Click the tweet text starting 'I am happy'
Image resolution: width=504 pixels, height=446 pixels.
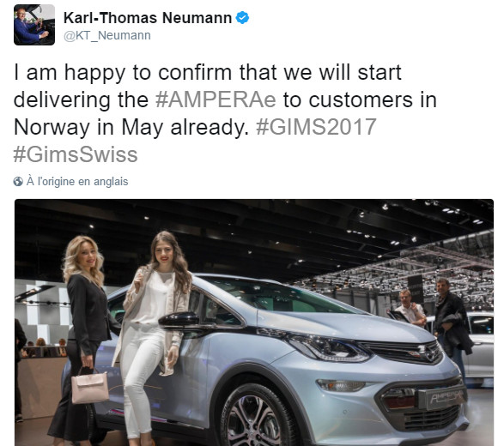pyautogui.click(x=225, y=113)
